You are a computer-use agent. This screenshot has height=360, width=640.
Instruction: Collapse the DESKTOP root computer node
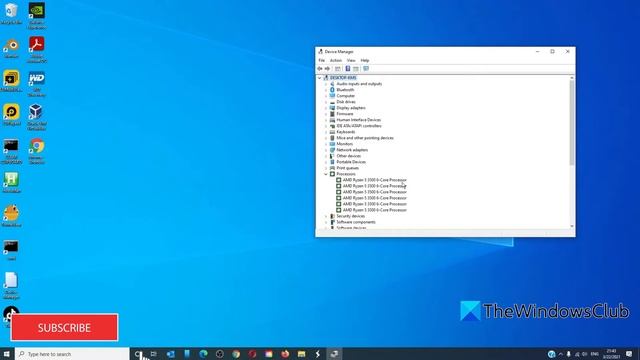(320, 78)
